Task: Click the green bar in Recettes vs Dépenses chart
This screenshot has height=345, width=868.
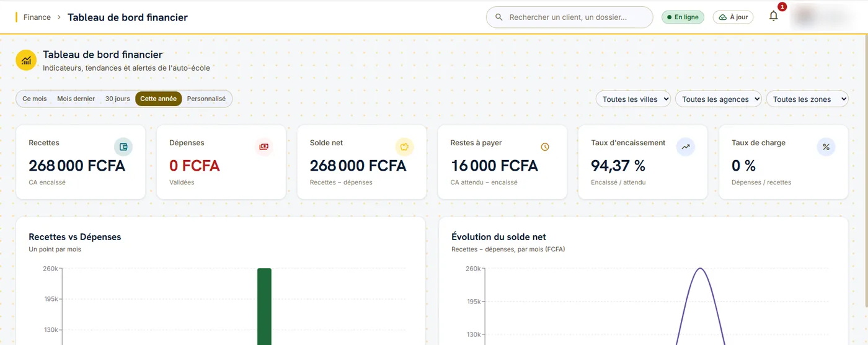Action: (x=265, y=307)
